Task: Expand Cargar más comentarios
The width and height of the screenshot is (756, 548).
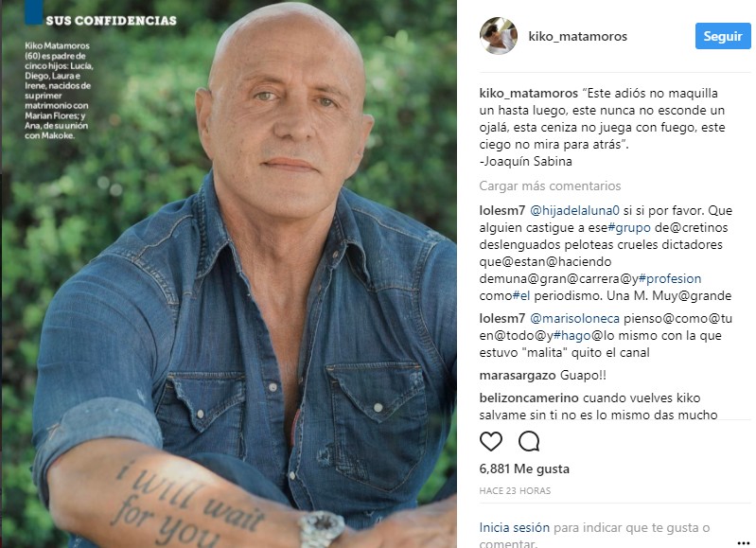Action: point(550,186)
